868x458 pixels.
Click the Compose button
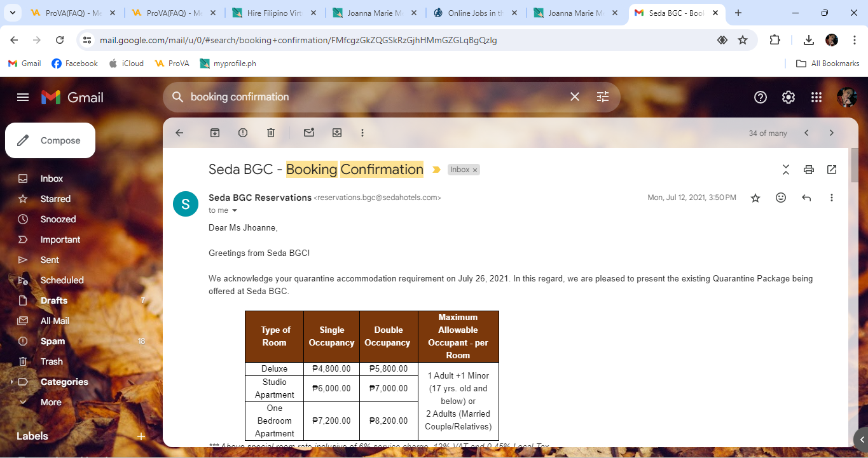pos(50,140)
